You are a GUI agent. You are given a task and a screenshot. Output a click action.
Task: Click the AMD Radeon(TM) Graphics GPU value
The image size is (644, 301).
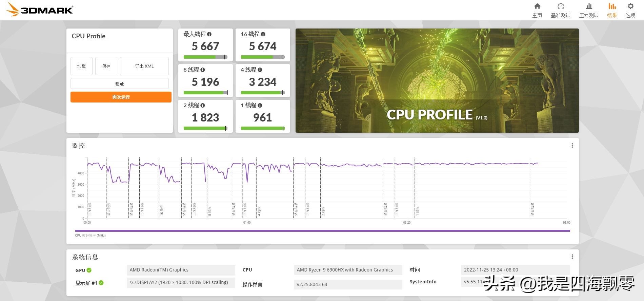(x=181, y=270)
